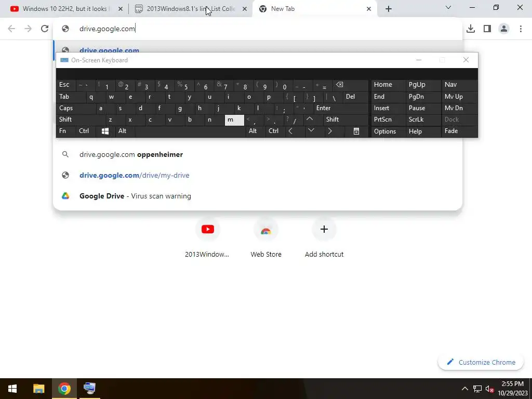532x399 pixels.
Task: Click the Add shortcut plus button
Action: (x=324, y=229)
